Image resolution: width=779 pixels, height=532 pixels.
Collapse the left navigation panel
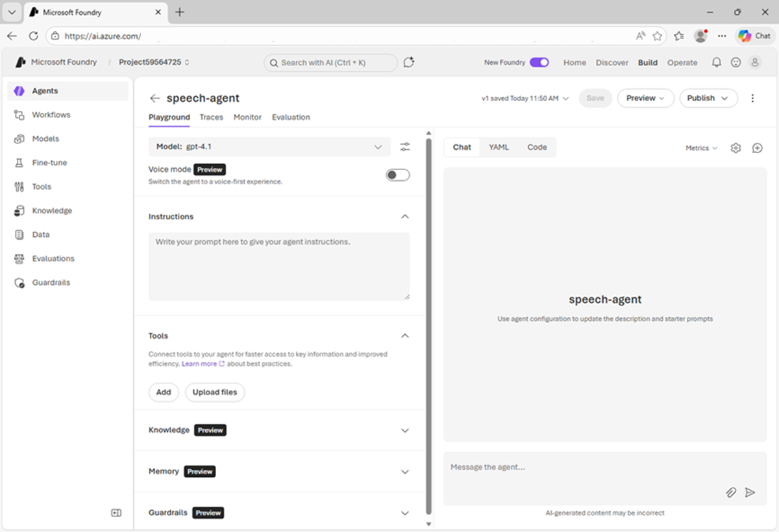pos(117,513)
